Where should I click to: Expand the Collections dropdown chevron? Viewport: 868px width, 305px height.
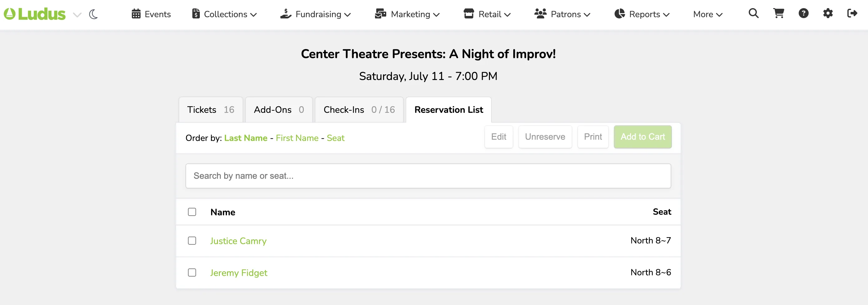[x=254, y=15]
